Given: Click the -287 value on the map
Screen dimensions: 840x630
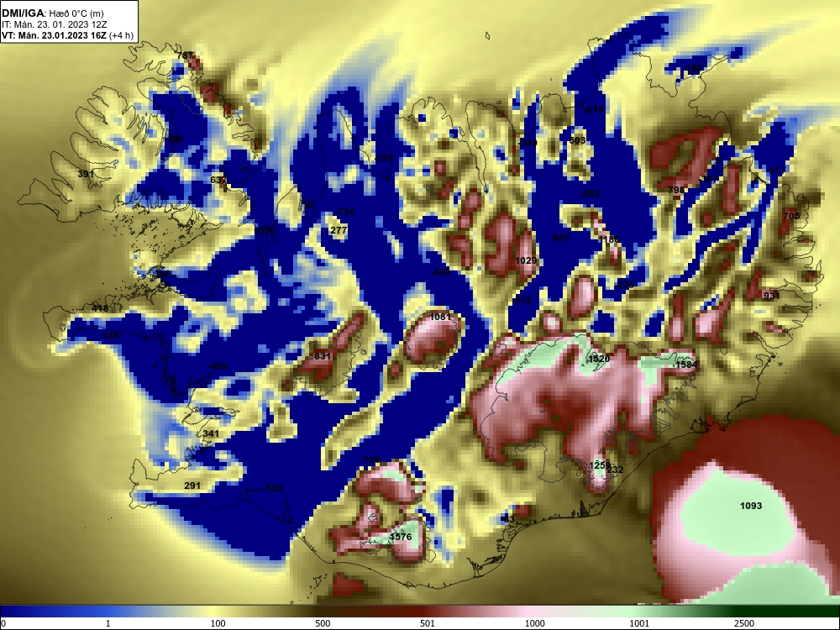Looking at the screenshot, I should [383, 158].
